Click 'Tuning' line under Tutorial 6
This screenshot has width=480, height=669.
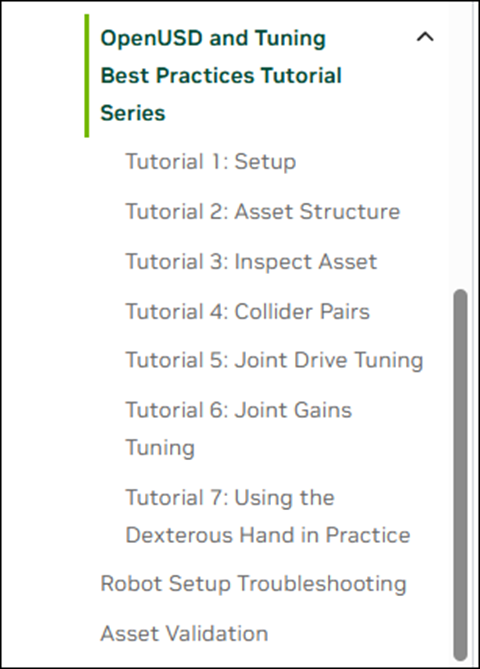click(160, 448)
